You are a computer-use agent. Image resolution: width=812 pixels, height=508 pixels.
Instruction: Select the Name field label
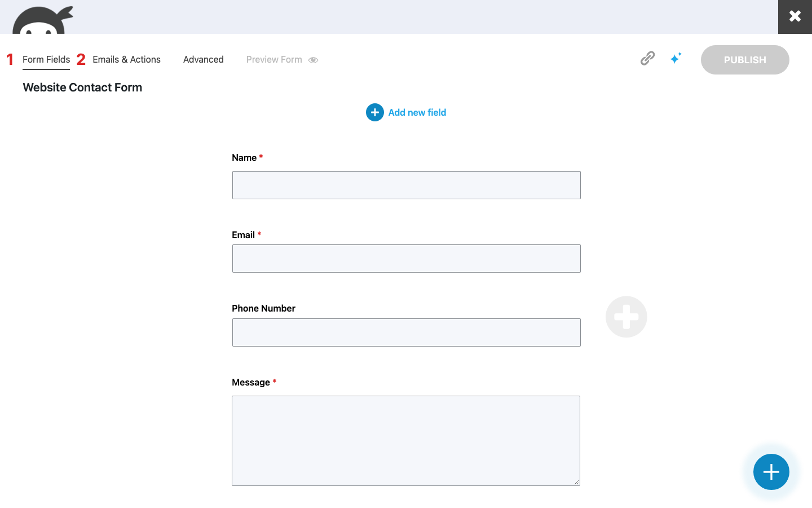[x=244, y=158]
